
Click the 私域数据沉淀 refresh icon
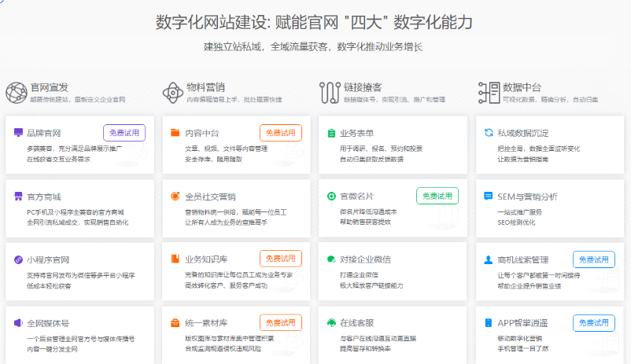click(x=489, y=133)
